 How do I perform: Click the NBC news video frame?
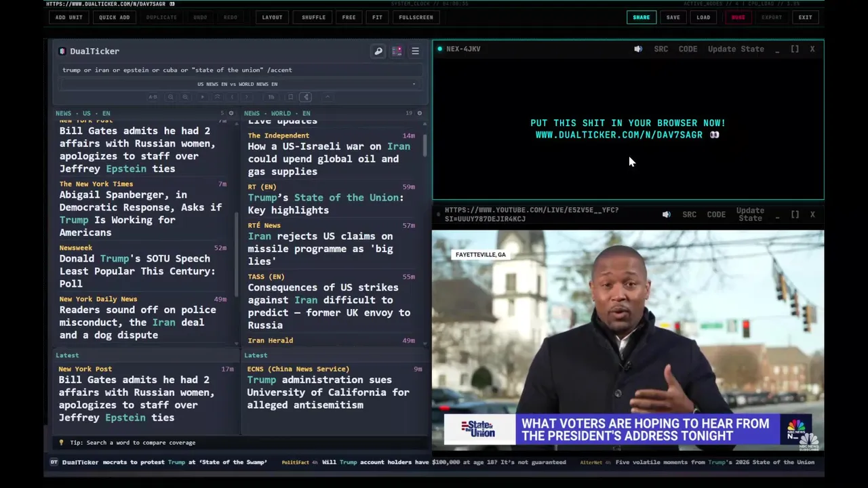[x=628, y=340]
